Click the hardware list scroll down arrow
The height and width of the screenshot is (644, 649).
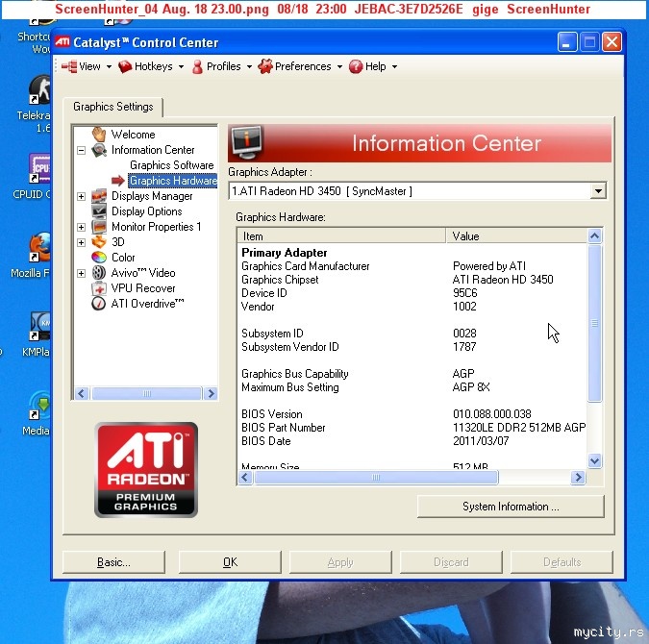(595, 460)
